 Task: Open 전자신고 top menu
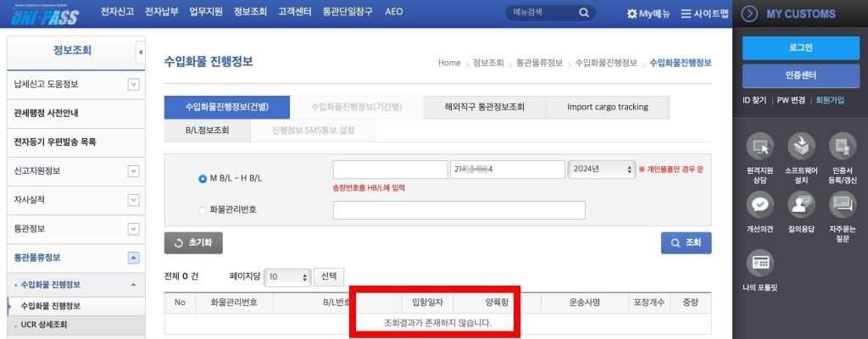click(x=117, y=12)
